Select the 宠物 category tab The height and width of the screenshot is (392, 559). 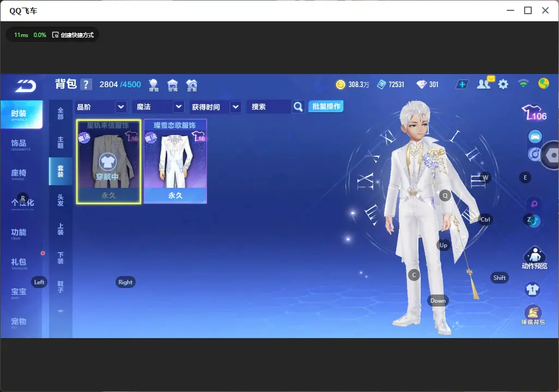click(19, 322)
